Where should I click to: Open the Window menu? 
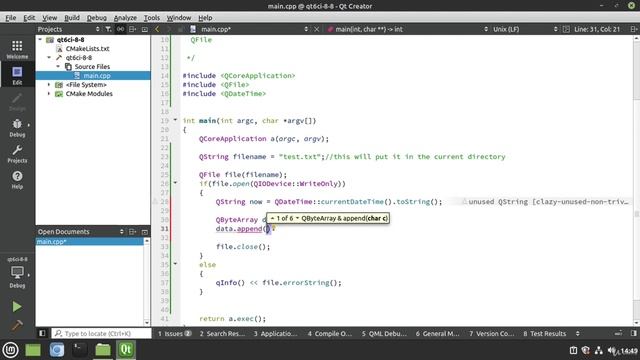pyautogui.click(x=179, y=18)
